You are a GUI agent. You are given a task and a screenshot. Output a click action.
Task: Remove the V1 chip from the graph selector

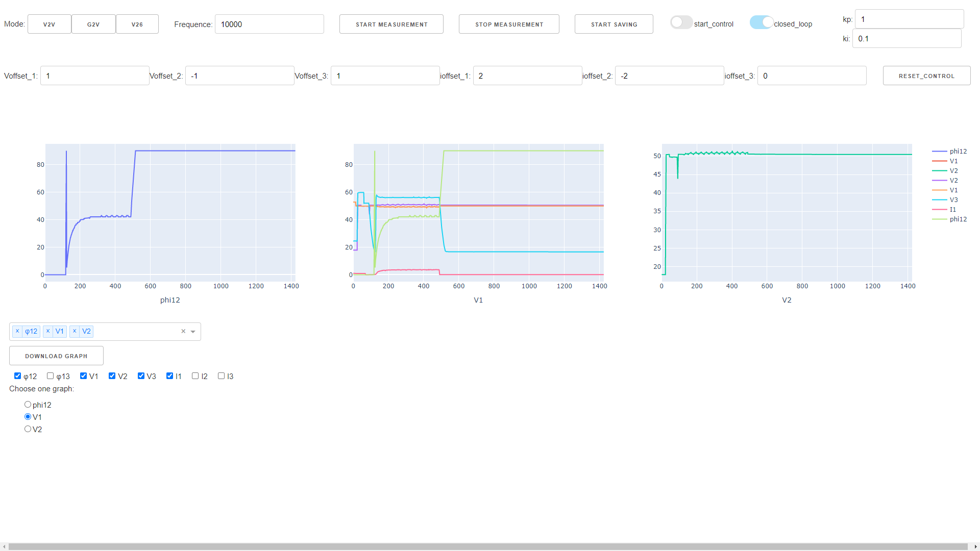coord(48,331)
